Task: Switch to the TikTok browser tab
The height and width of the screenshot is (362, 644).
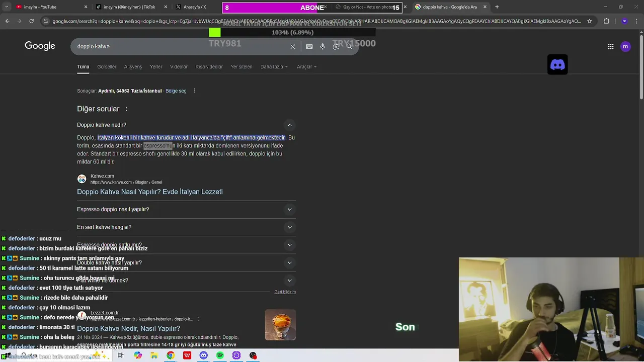Action: pyautogui.click(x=131, y=7)
